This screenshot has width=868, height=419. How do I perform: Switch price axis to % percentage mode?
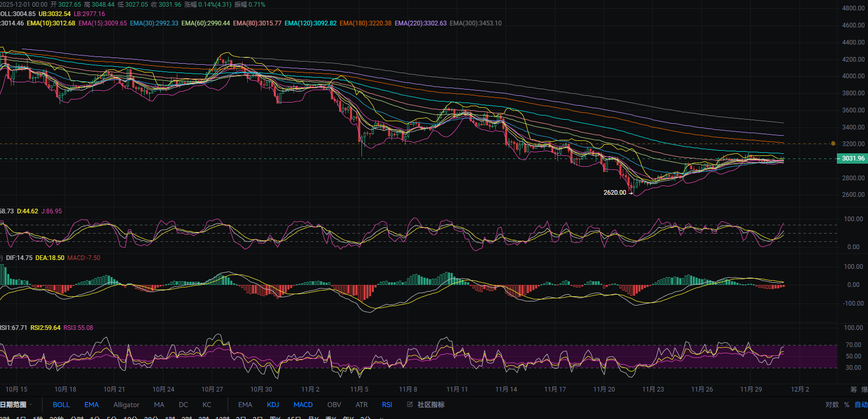pos(847,404)
